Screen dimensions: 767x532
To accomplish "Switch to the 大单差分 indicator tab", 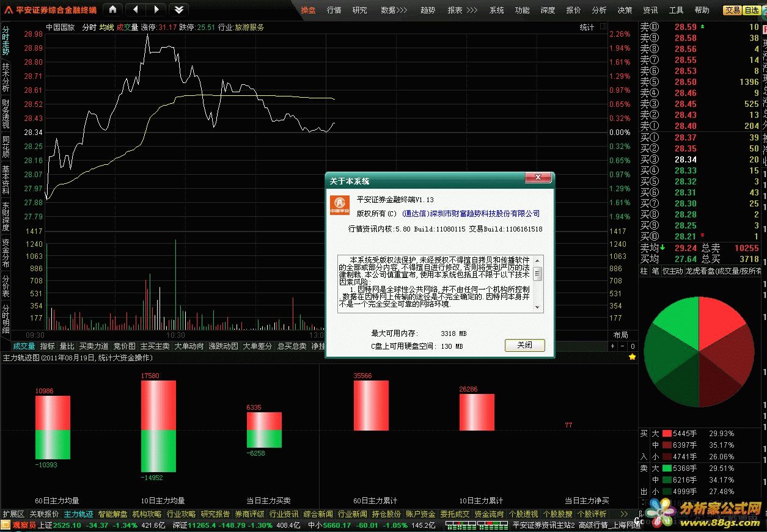I will 258,346.
